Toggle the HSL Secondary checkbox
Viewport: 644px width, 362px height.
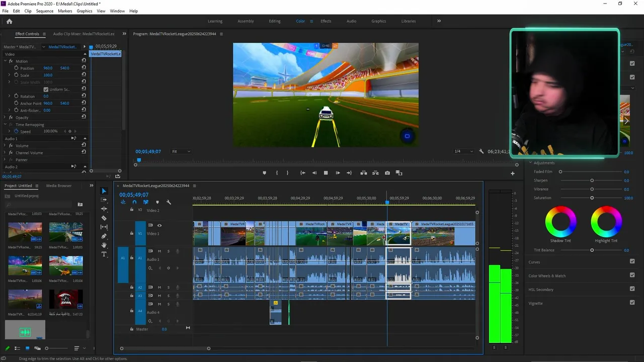(632, 289)
